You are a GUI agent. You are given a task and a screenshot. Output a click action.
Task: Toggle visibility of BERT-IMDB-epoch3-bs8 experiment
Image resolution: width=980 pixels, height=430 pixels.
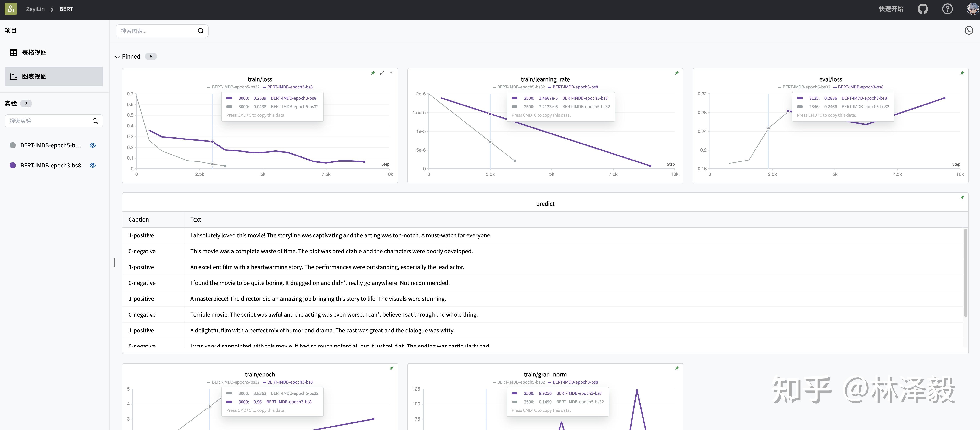[x=92, y=166]
